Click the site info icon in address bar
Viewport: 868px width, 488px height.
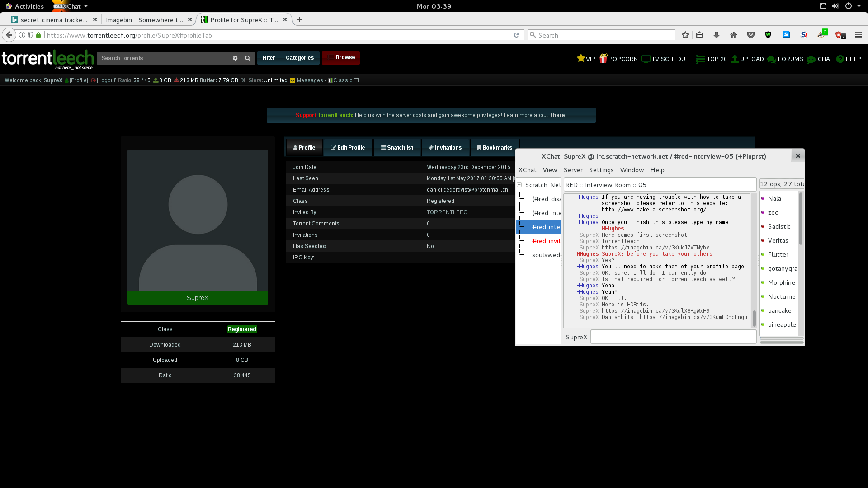pyautogui.click(x=22, y=35)
